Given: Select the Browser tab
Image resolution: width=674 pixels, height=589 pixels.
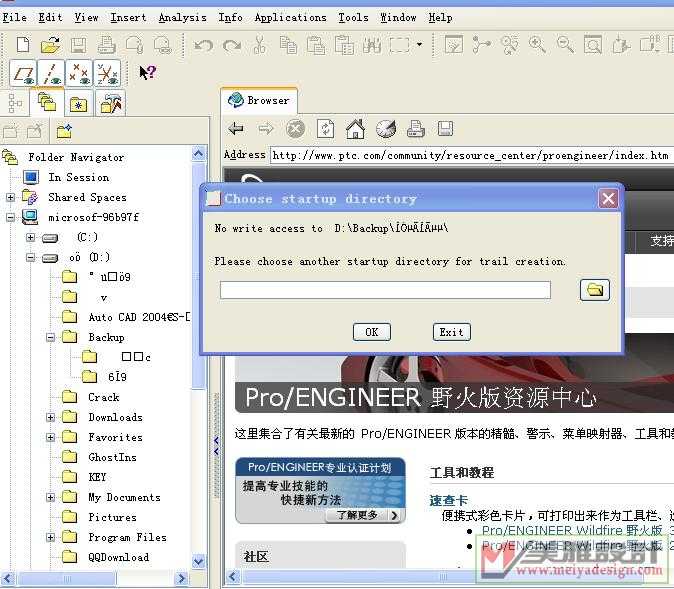Looking at the screenshot, I should click(259, 101).
